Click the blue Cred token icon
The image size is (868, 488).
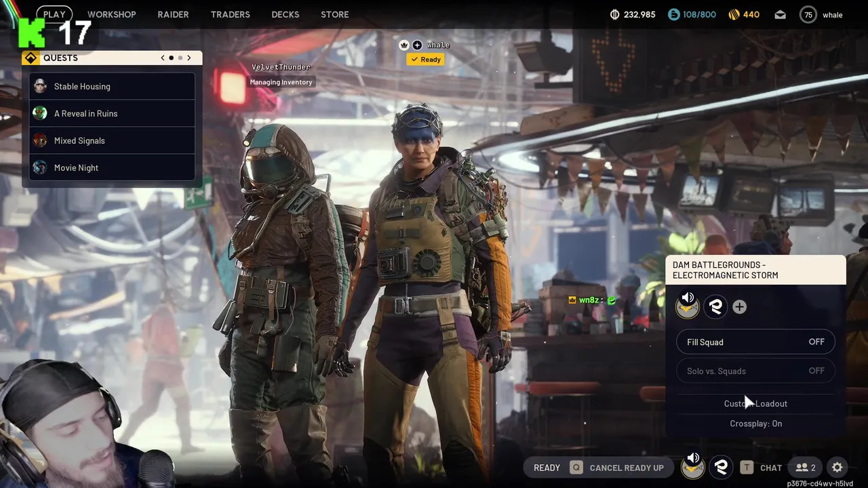(x=673, y=14)
